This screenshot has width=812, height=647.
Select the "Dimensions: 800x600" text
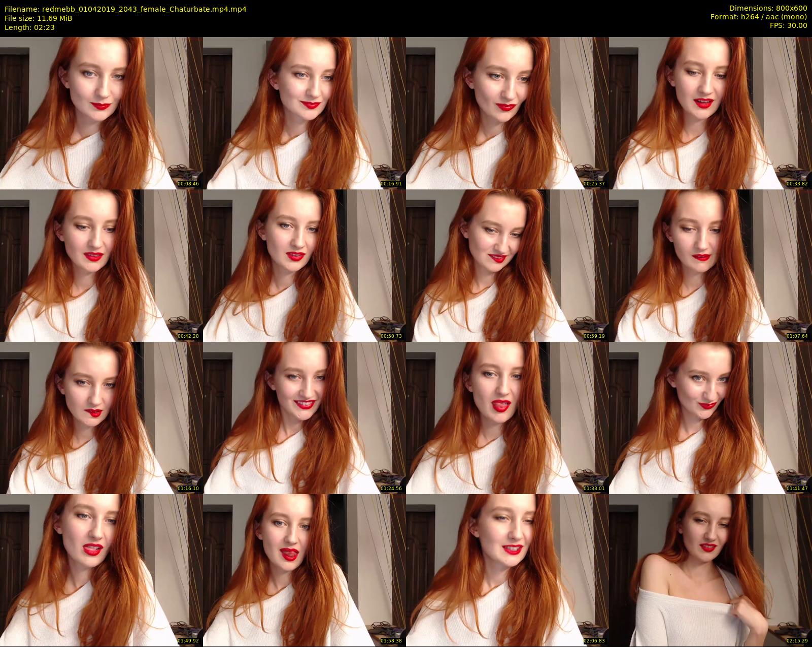pyautogui.click(x=768, y=8)
